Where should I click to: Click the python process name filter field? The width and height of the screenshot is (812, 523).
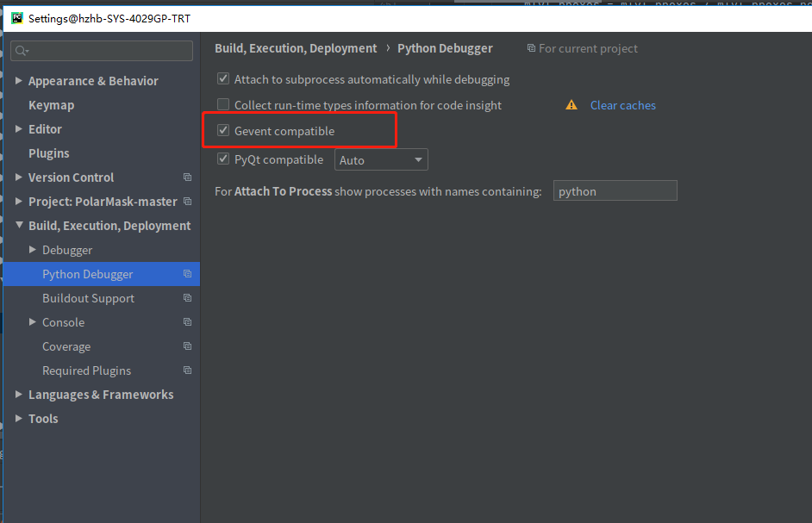click(x=615, y=190)
